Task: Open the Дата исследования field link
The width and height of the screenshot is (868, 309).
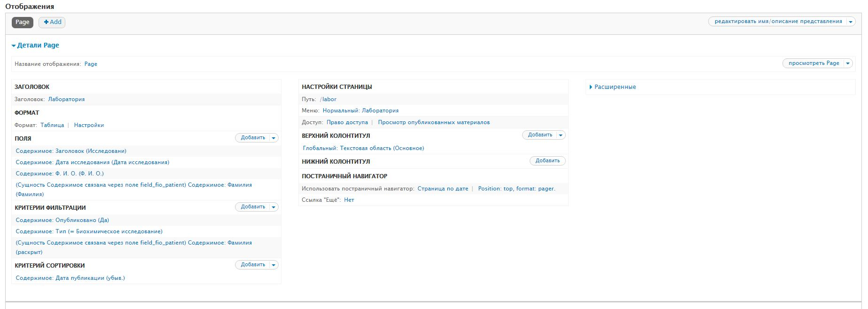Action: click(92, 162)
